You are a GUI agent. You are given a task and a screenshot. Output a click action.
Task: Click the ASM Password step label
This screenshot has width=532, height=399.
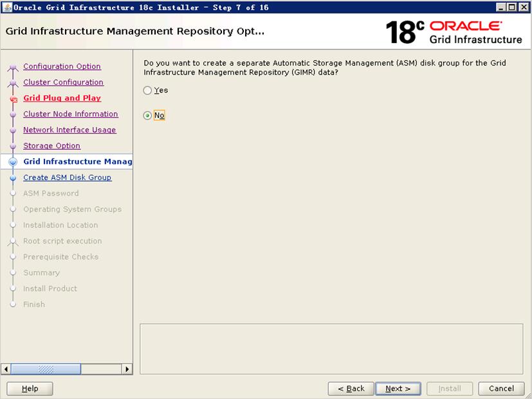pos(51,193)
